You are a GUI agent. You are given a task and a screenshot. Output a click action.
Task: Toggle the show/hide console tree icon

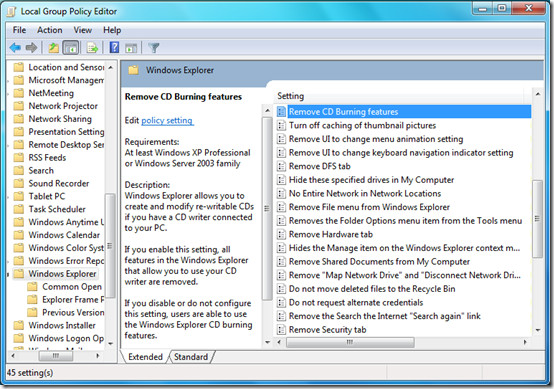coord(71,47)
